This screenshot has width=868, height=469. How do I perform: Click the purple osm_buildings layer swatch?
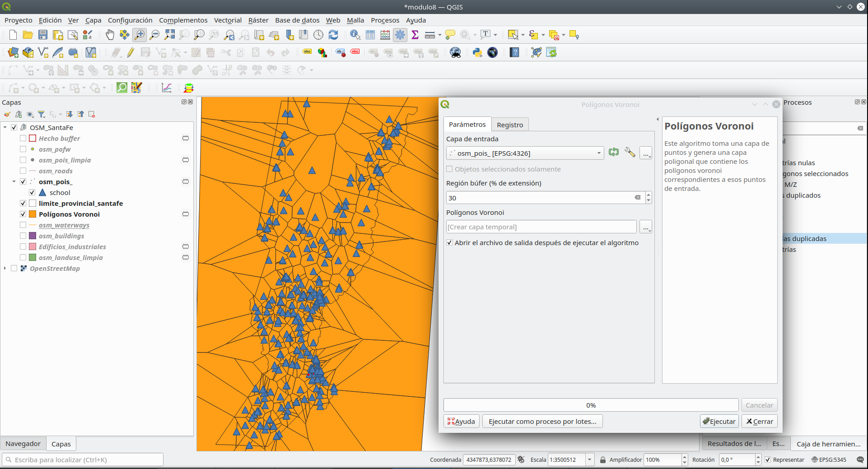click(33, 236)
